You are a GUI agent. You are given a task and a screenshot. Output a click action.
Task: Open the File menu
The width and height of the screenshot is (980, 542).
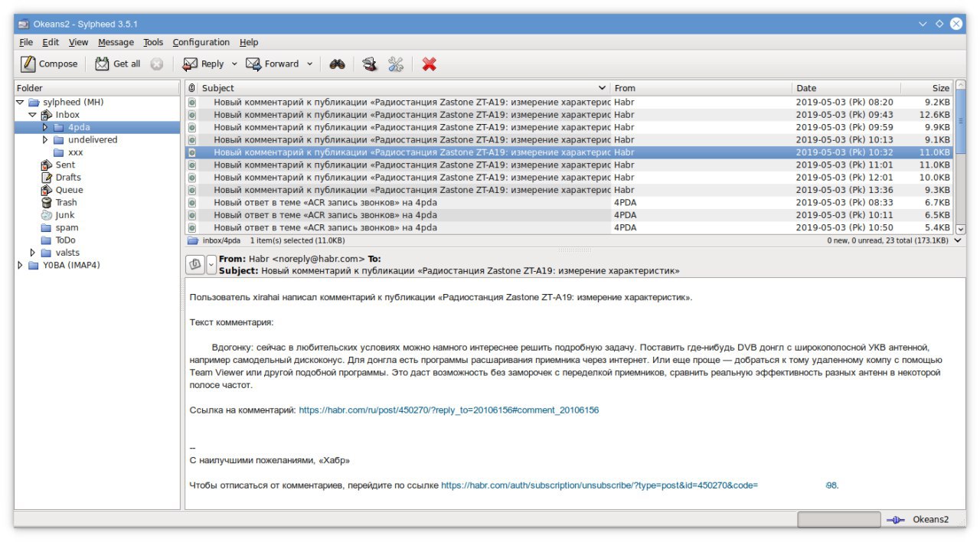26,42
